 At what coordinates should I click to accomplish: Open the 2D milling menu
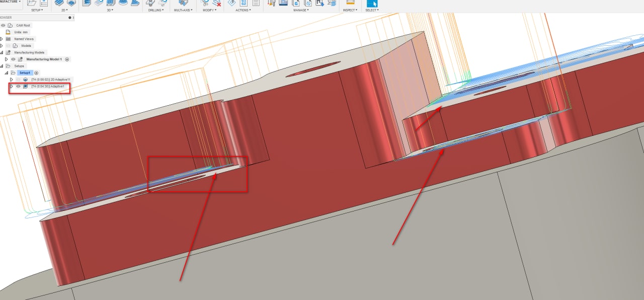(x=64, y=10)
